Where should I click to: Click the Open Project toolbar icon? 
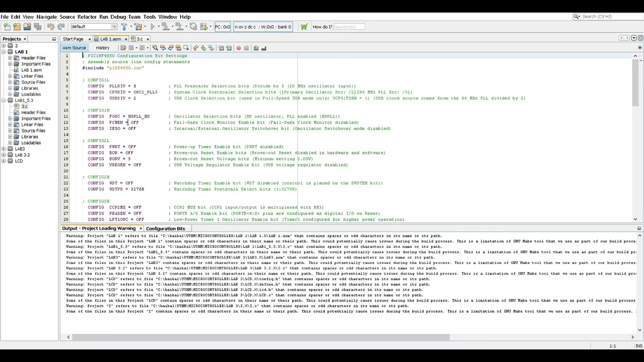click(27, 27)
